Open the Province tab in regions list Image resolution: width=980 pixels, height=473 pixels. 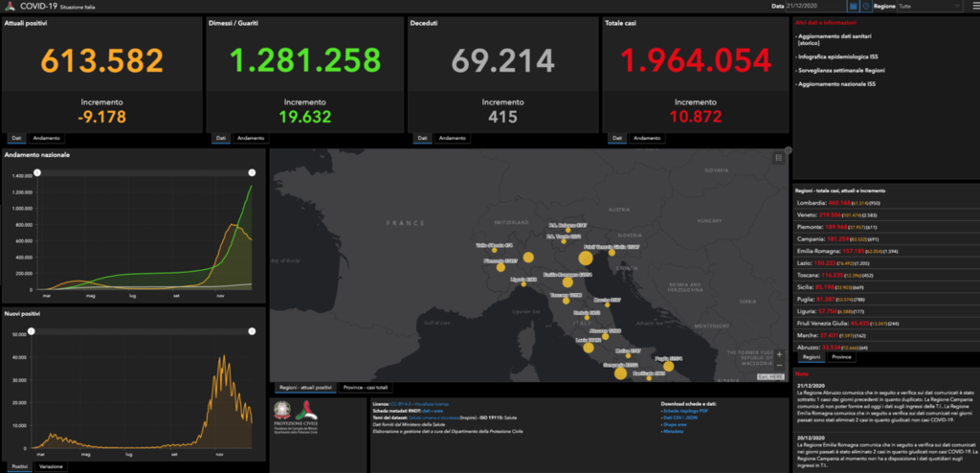pos(841,356)
